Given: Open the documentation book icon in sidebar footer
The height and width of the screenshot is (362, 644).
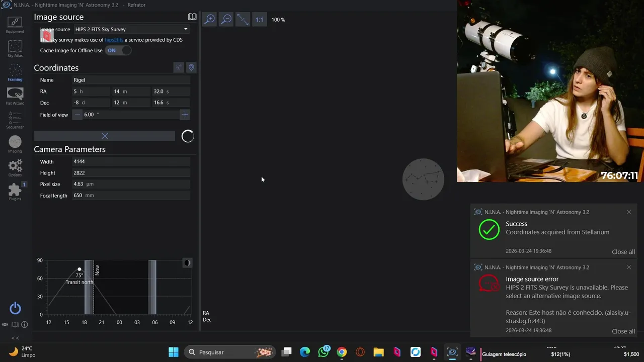Looking at the screenshot, I should click(15, 325).
